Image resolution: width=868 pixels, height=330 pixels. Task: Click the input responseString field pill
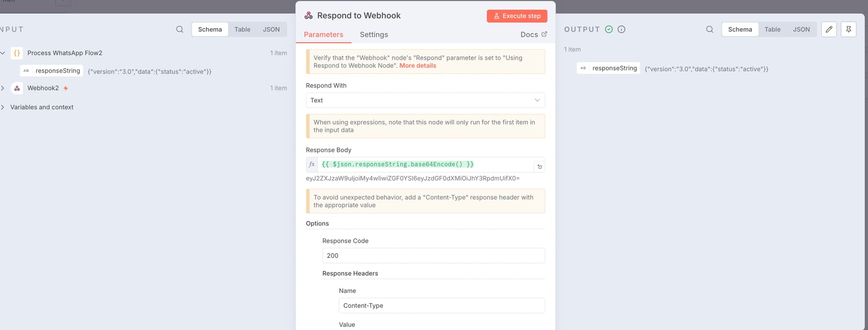click(52, 71)
